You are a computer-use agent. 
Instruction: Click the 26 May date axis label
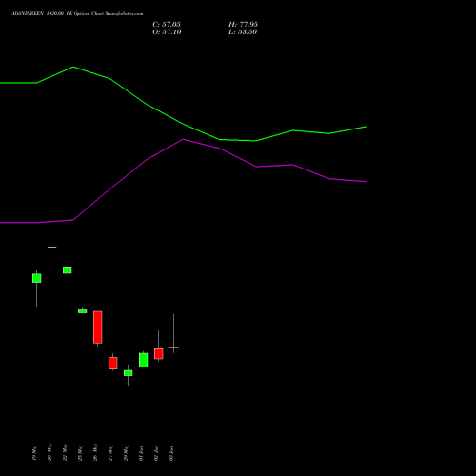coord(95,453)
